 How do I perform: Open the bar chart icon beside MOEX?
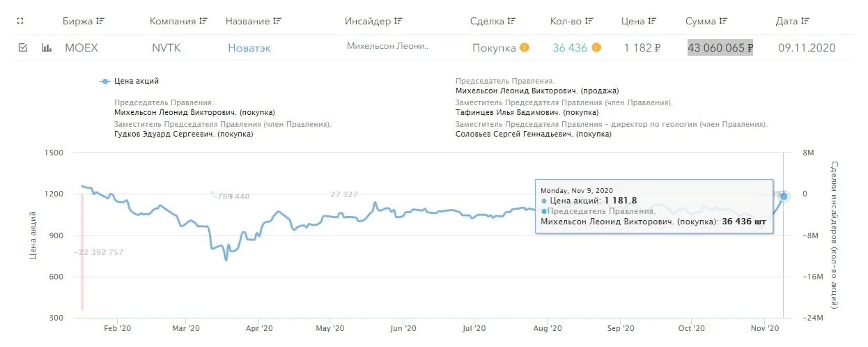click(47, 48)
